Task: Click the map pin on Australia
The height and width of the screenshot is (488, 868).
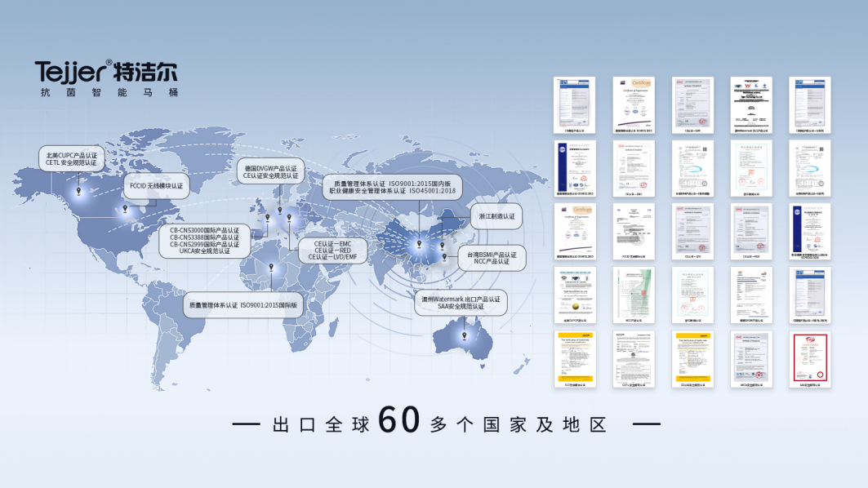Action: point(465,336)
